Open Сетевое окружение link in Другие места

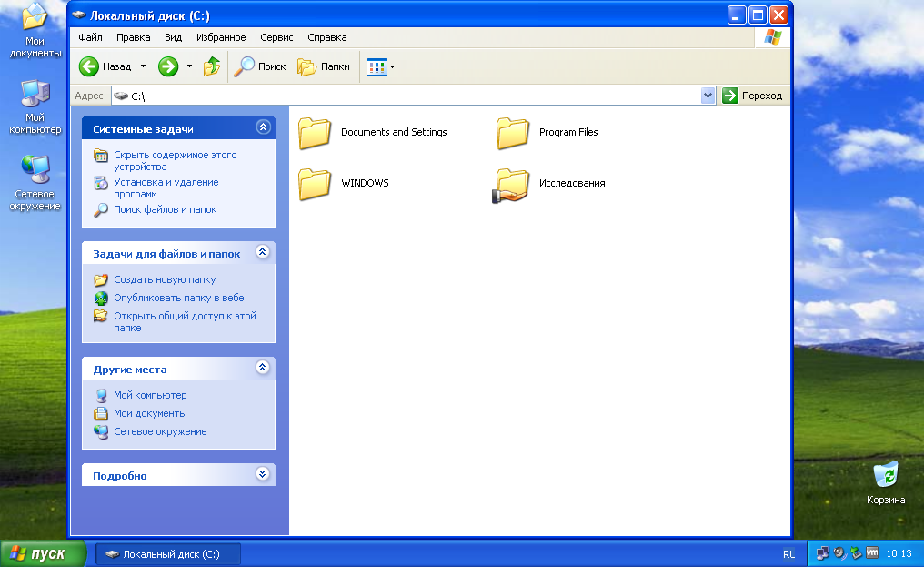(160, 432)
